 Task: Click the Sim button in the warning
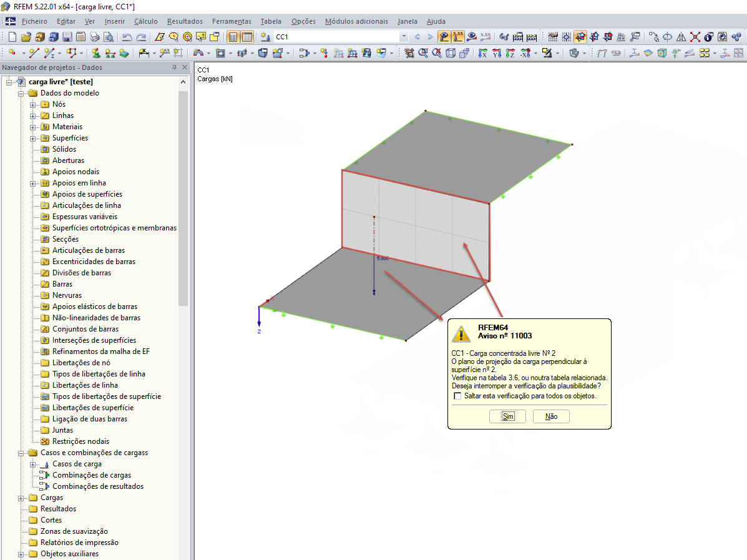coord(508,416)
